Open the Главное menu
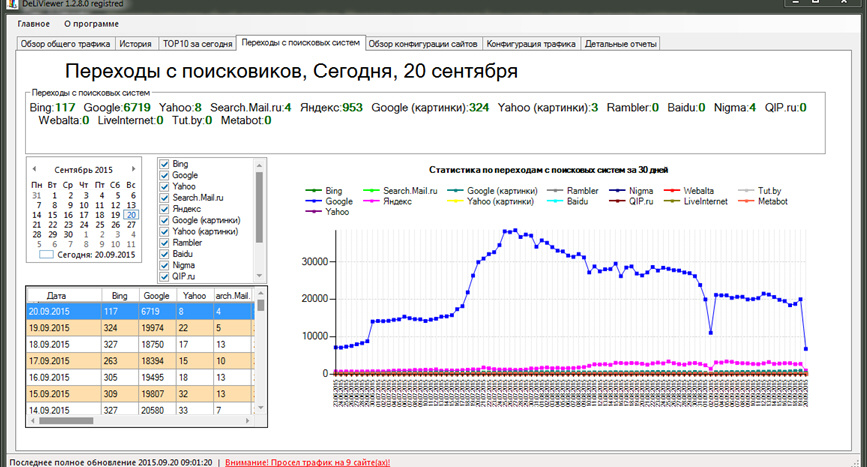This screenshot has width=867, height=467. coord(33,23)
